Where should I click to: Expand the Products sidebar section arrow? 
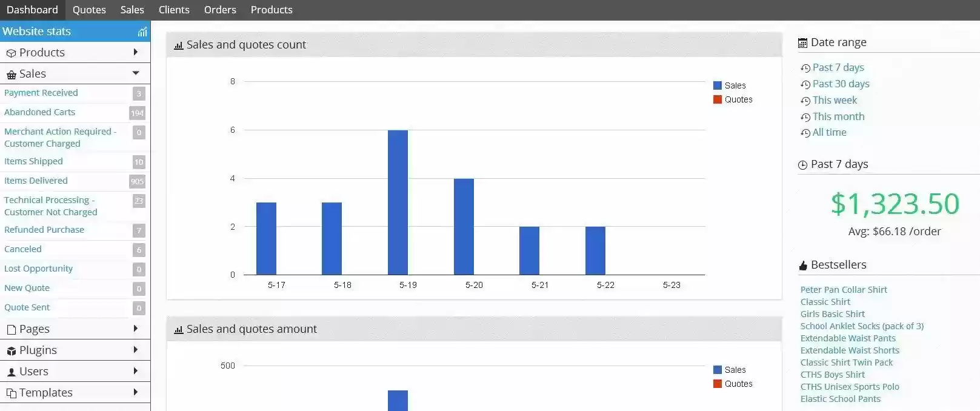pyautogui.click(x=136, y=52)
